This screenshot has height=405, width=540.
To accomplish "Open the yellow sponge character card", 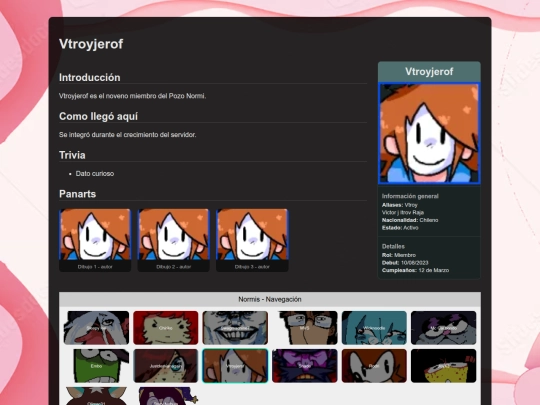I will 444,366.
